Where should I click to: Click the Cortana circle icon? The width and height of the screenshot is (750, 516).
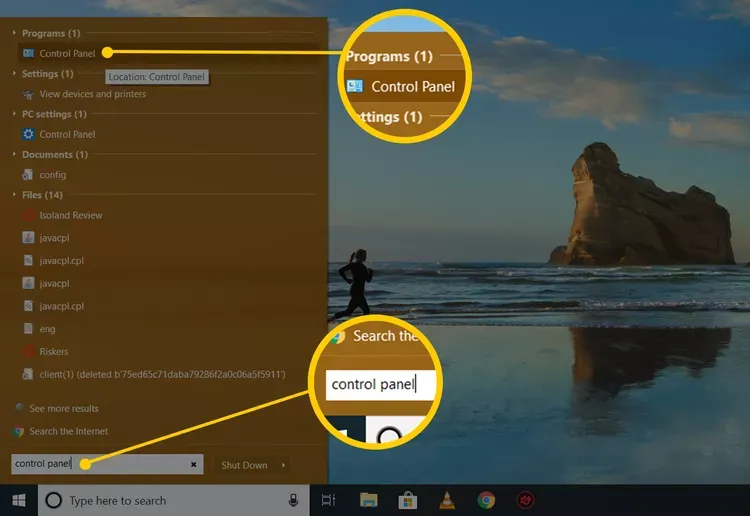click(54, 500)
